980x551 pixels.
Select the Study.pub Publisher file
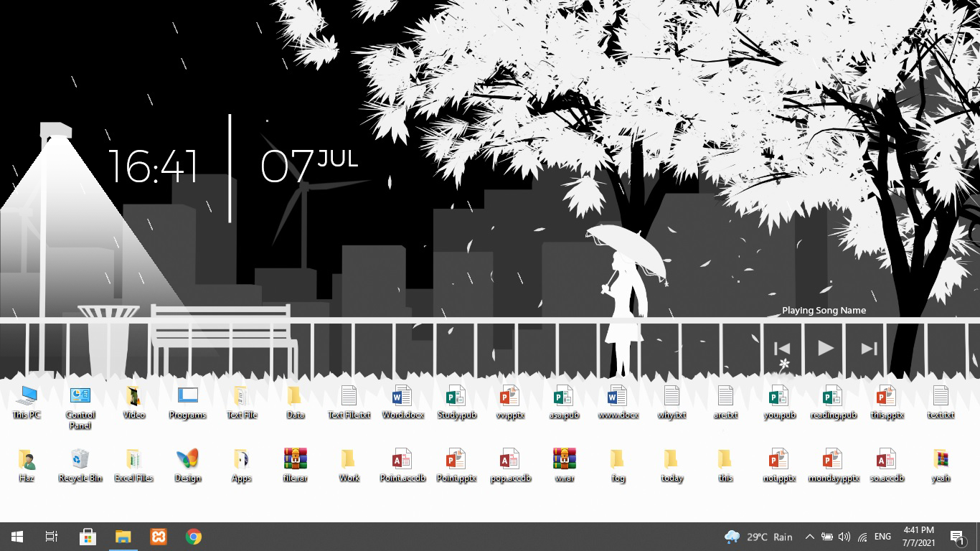456,402
